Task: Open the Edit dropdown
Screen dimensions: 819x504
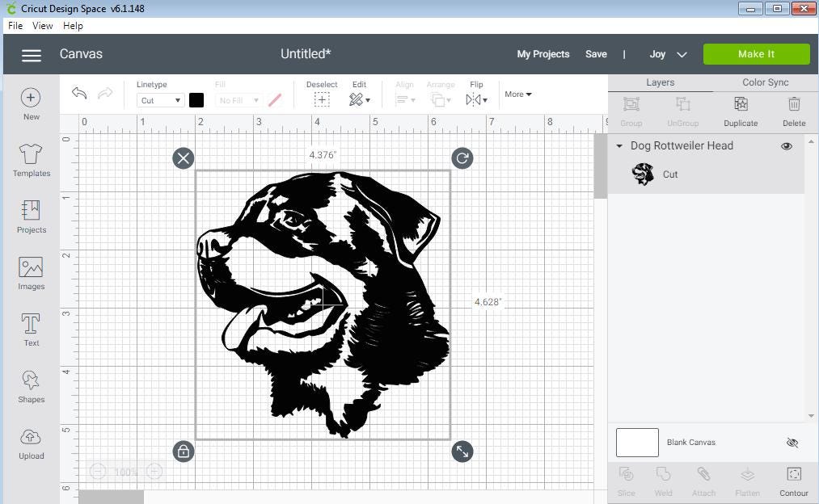Action: tap(359, 99)
